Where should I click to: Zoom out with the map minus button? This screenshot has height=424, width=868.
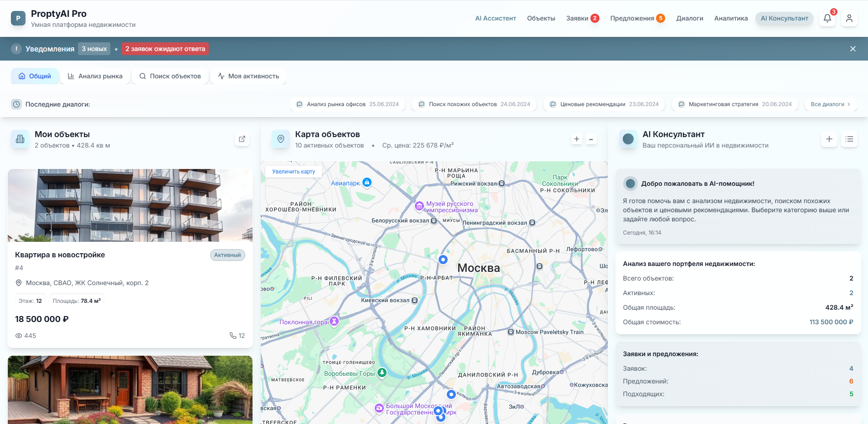point(591,139)
